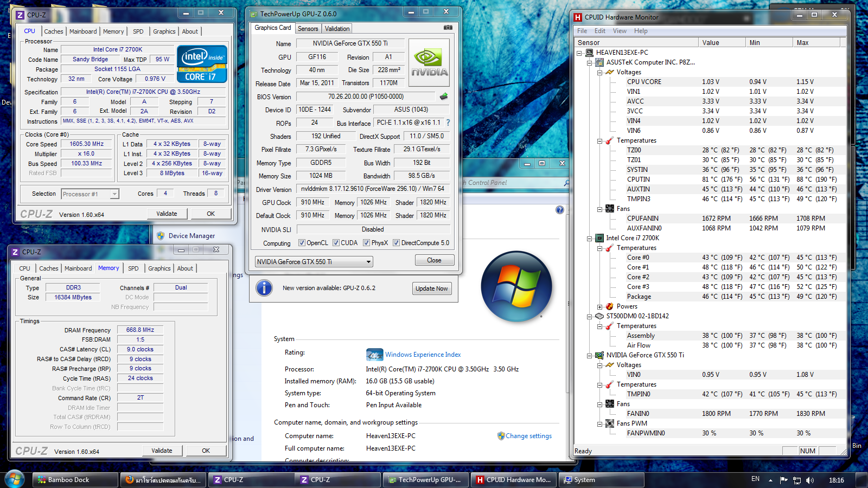
Task: Click the Change settings link
Action: pos(528,436)
